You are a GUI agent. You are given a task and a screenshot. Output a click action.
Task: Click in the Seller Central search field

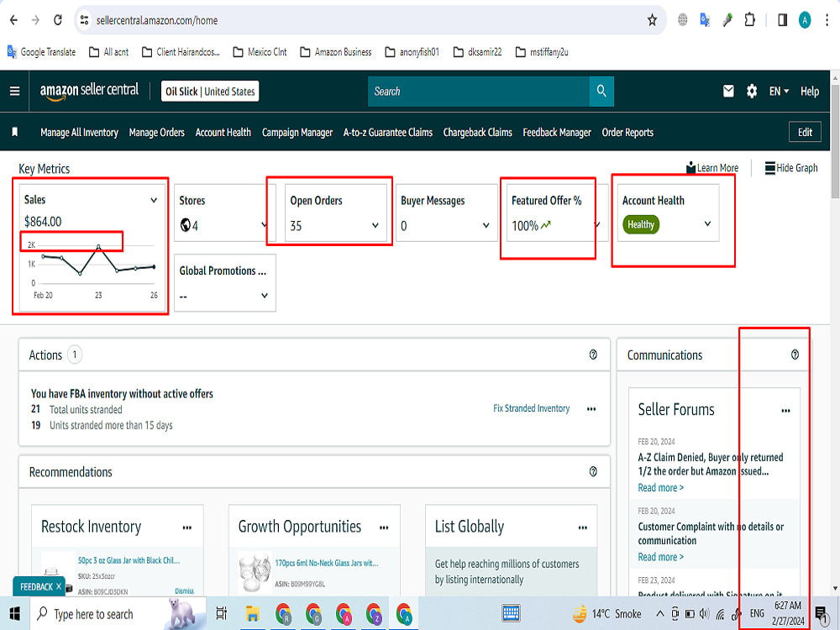coord(479,91)
